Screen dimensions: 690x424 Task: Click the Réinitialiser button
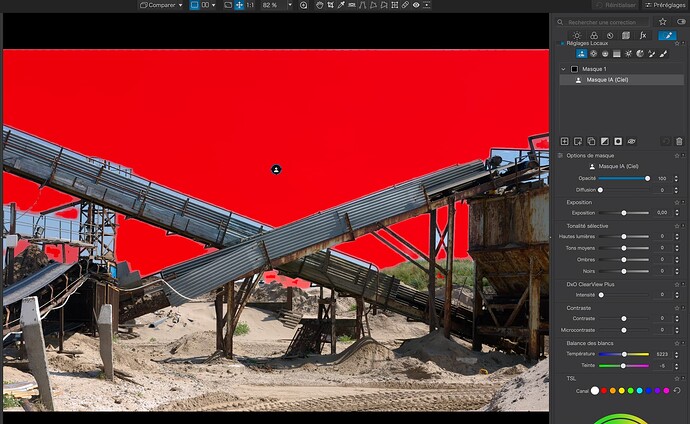tap(616, 5)
